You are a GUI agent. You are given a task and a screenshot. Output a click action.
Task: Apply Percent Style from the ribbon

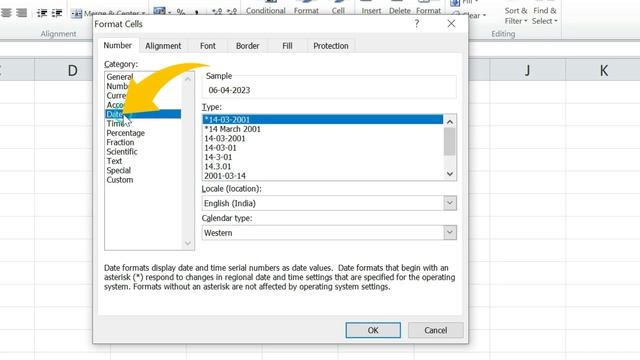coord(181,12)
